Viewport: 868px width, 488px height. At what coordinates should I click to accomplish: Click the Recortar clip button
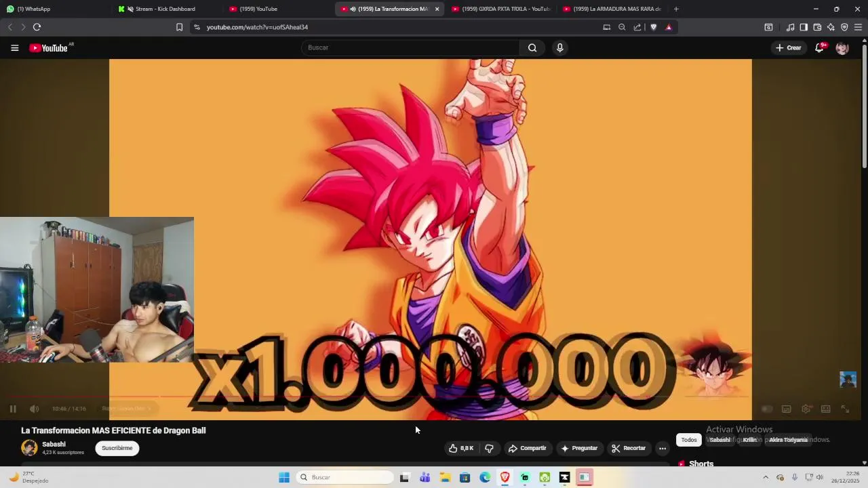click(628, 448)
